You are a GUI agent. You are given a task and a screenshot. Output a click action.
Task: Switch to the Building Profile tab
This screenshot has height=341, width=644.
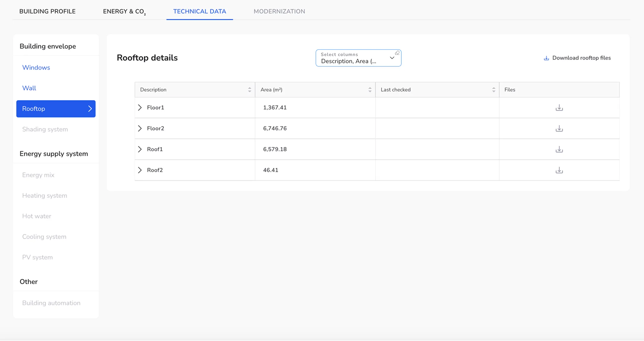(x=47, y=11)
